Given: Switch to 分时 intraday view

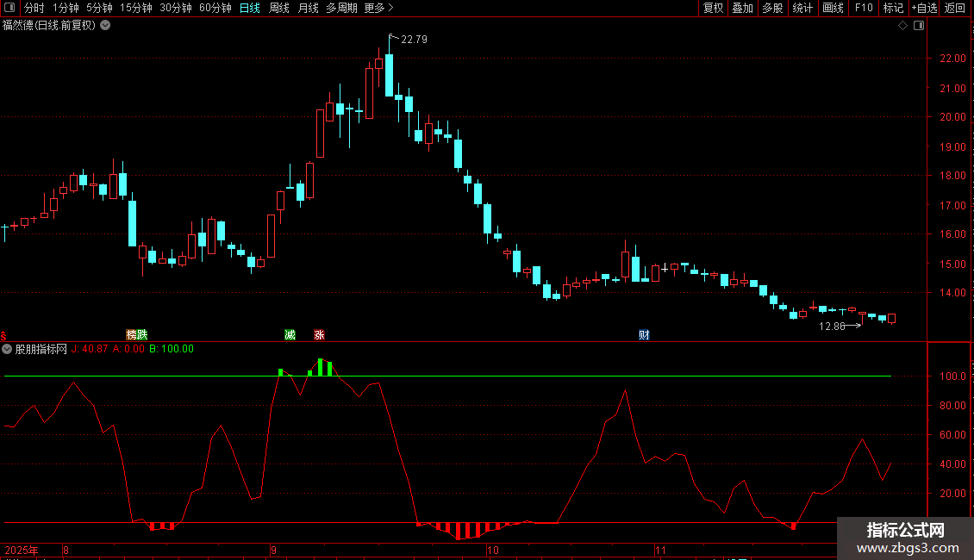Looking at the screenshot, I should tap(34, 8).
